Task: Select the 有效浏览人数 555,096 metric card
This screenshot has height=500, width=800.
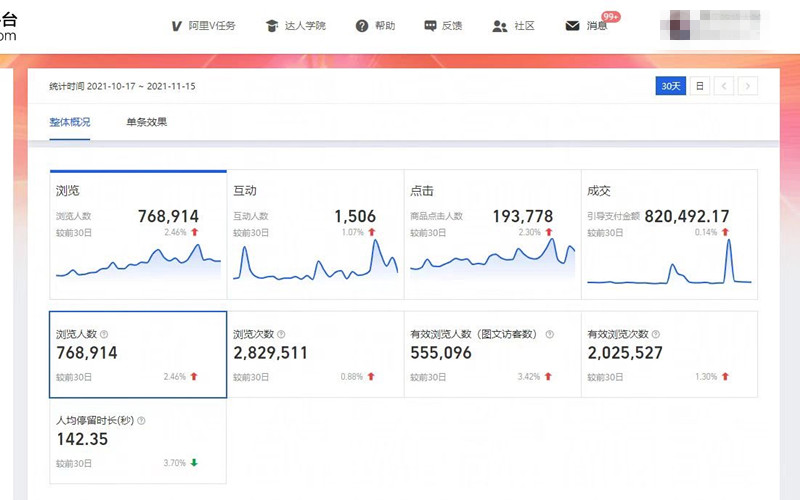Action: pyautogui.click(x=492, y=355)
